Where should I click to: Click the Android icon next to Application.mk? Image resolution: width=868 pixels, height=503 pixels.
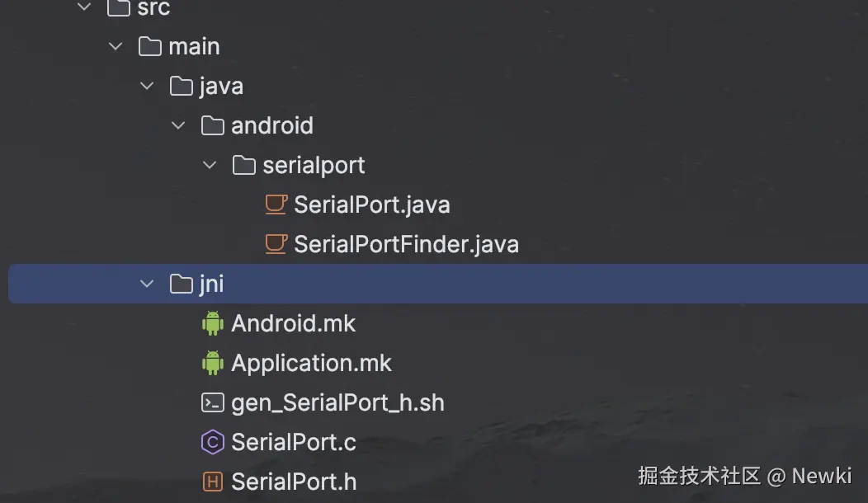point(213,363)
